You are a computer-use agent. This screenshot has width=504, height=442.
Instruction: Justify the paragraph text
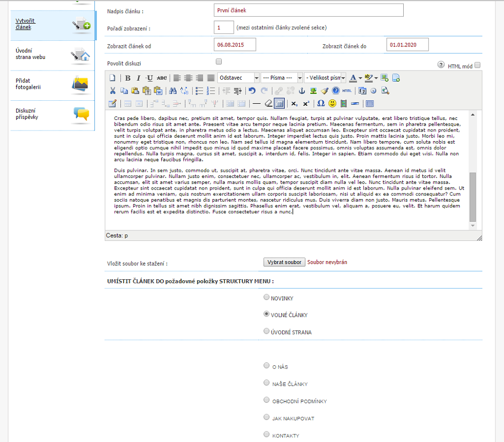211,78
